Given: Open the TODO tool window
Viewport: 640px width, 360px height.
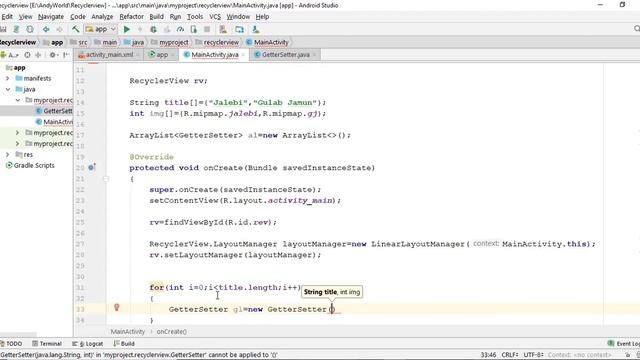Looking at the screenshot, I should point(11,344).
